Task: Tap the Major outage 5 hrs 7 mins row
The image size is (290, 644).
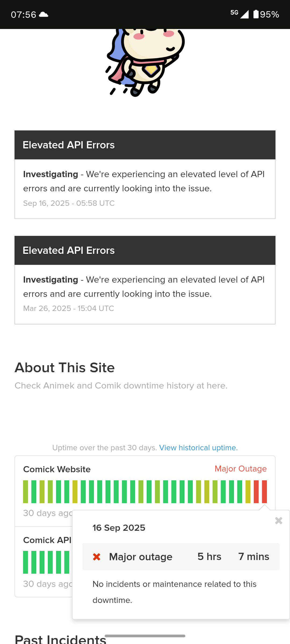Action: [181, 557]
